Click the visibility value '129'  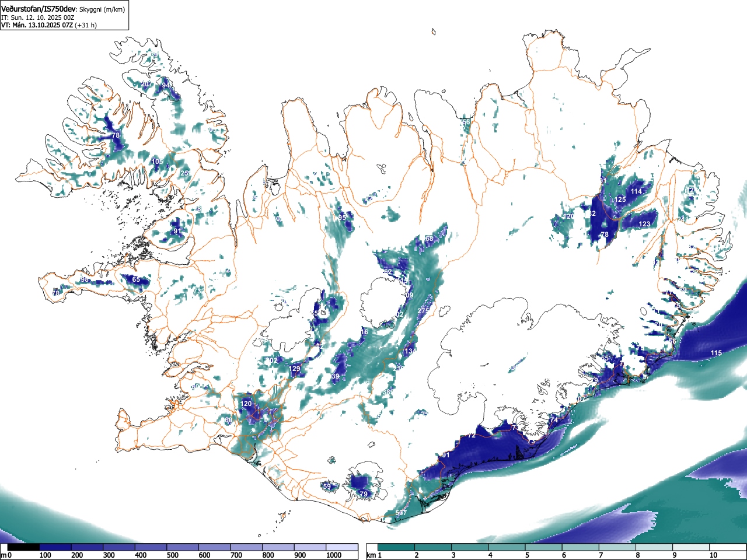pyautogui.click(x=295, y=369)
